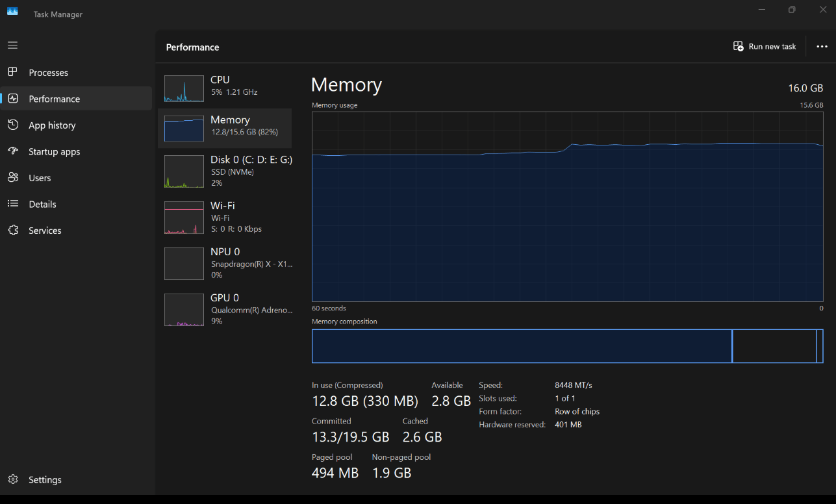Go to the App history page
The height and width of the screenshot is (504, 836).
pyautogui.click(x=76, y=125)
